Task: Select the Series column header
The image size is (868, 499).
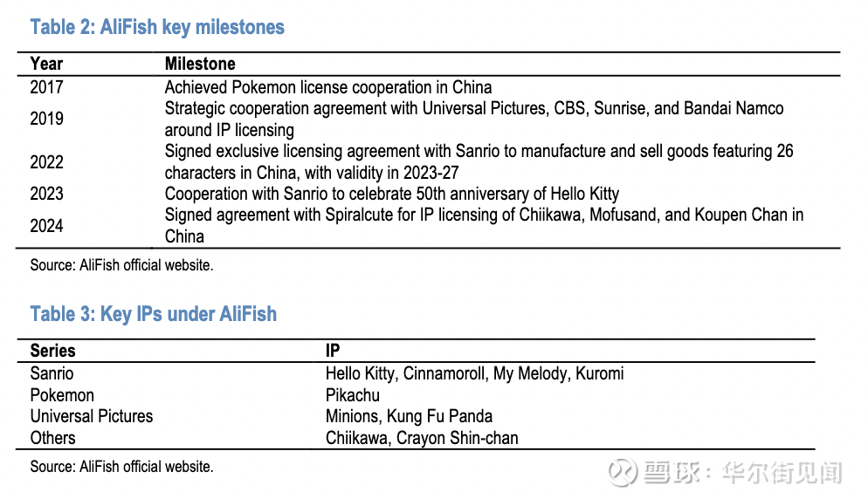Action: coord(52,351)
